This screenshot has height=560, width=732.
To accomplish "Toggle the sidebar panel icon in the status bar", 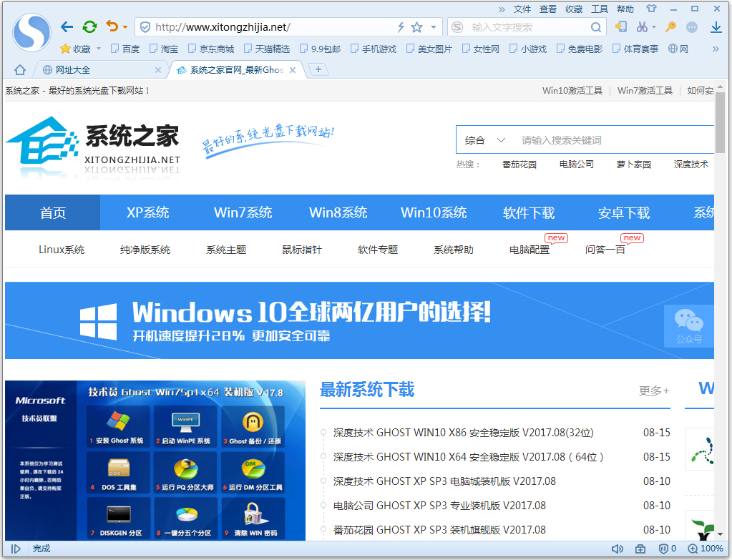I will pos(16,549).
